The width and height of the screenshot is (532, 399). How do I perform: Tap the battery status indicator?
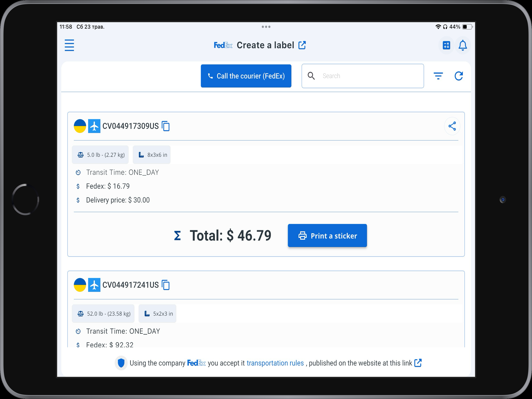click(467, 27)
